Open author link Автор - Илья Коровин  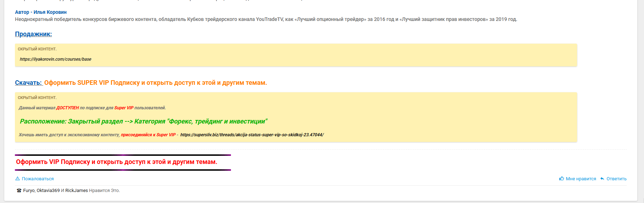[x=41, y=12]
